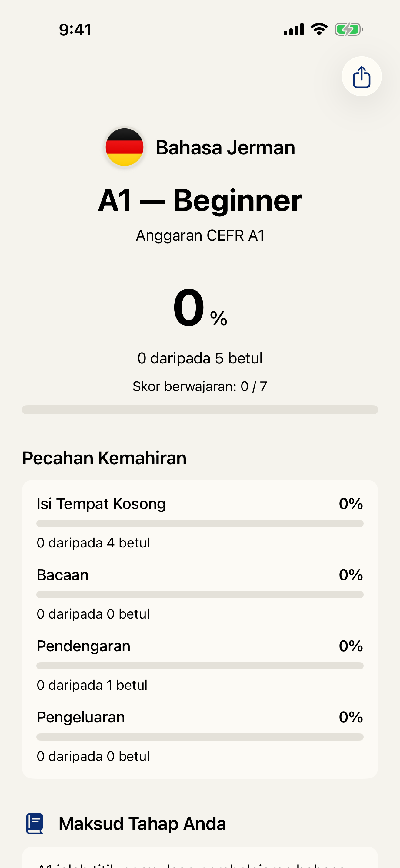Image resolution: width=400 pixels, height=868 pixels.
Task: Tap the clock showing 9:41
Action: [75, 30]
